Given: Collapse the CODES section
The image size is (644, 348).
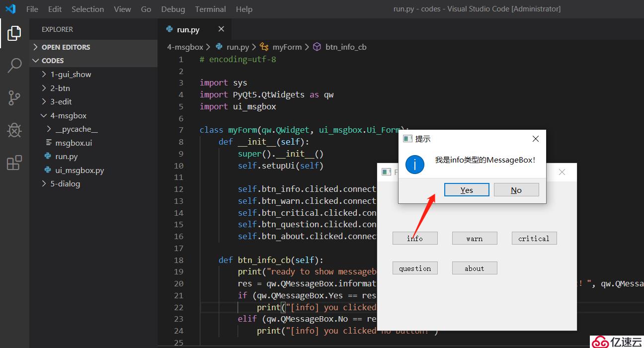Looking at the screenshot, I should click(x=93, y=61).
